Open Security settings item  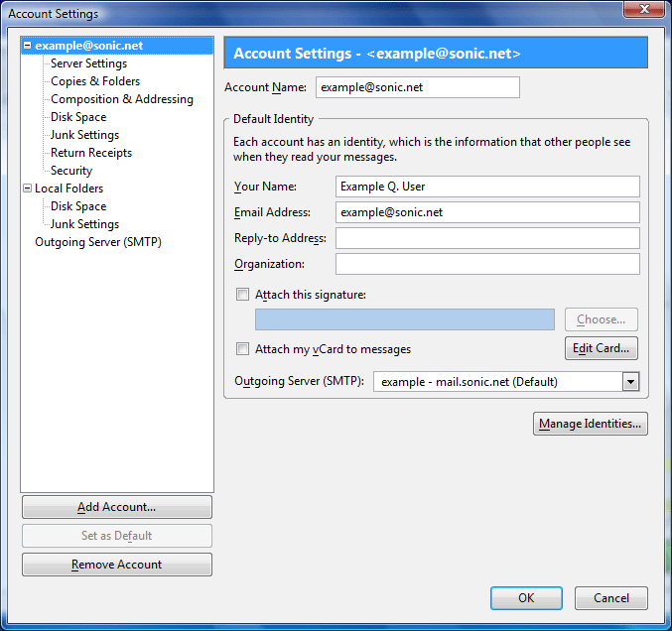[71, 171]
